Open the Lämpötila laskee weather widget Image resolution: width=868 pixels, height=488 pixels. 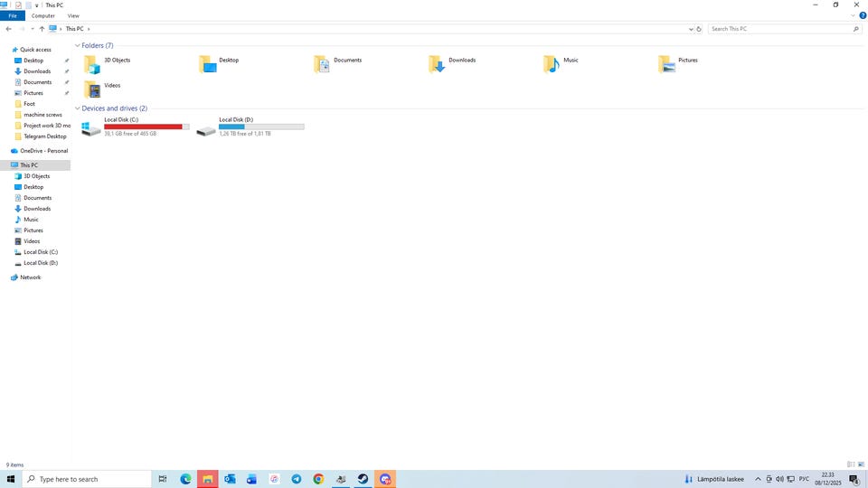pos(714,479)
